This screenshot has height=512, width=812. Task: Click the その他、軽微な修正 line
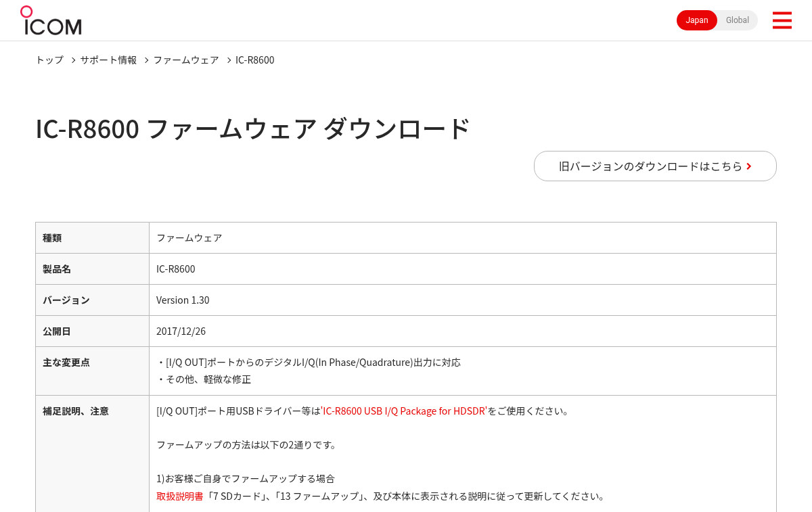[204, 379]
